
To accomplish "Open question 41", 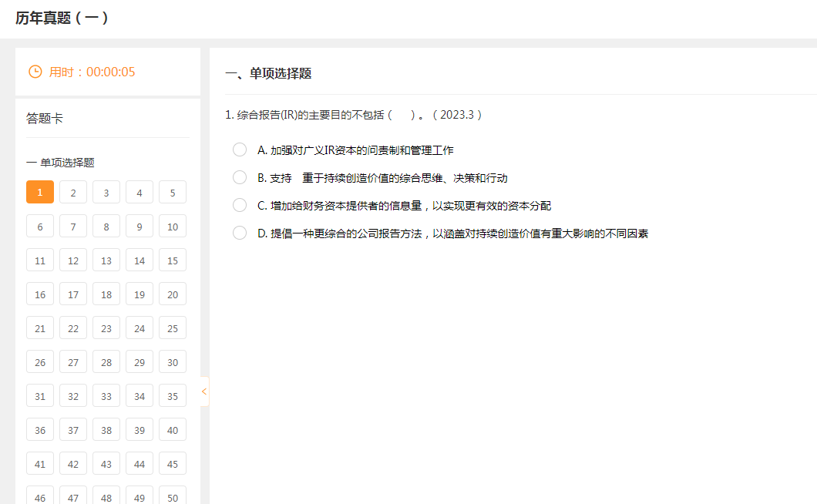I will pyautogui.click(x=40, y=464).
